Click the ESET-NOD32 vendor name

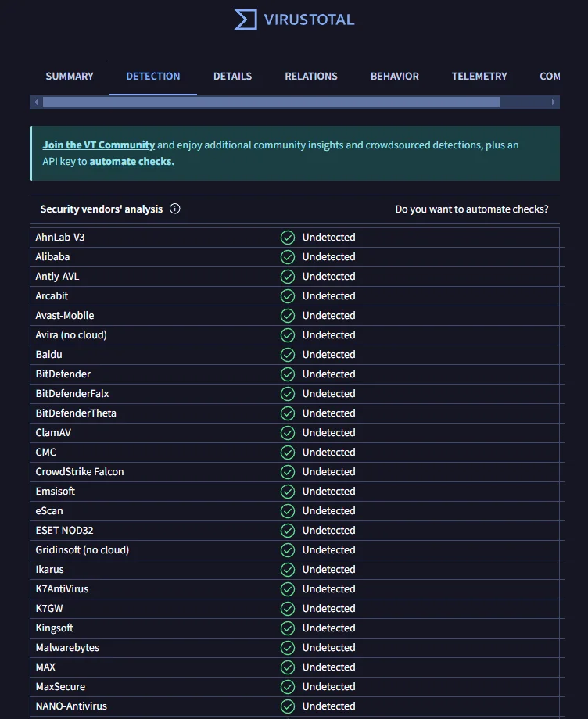64,531
